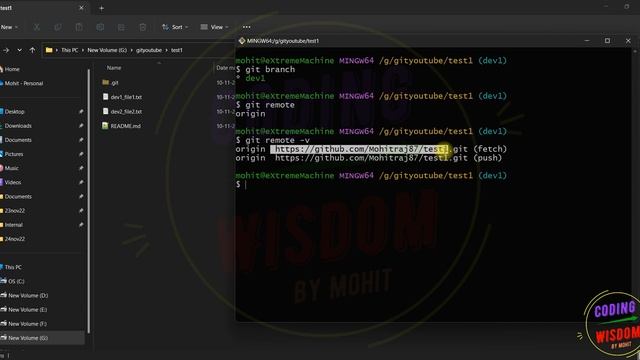Click the Up one level arrow
This screenshot has width=640, height=360.
[x=32, y=50]
